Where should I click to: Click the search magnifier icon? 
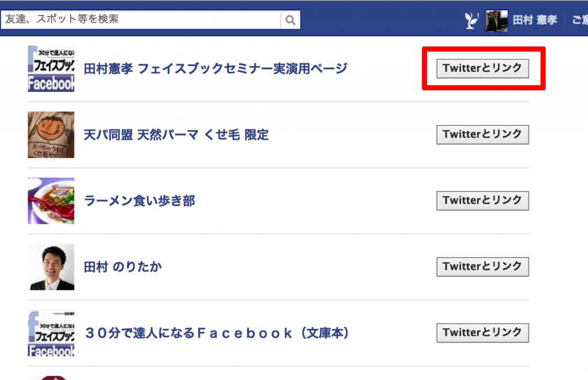coord(291,20)
